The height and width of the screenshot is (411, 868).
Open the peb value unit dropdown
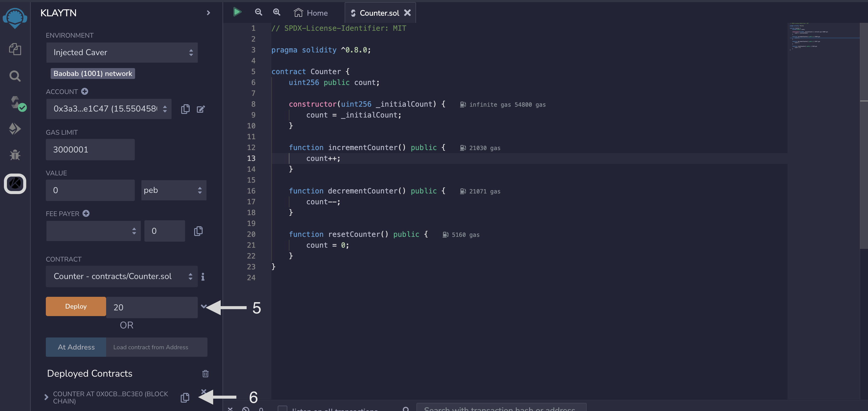(x=173, y=190)
